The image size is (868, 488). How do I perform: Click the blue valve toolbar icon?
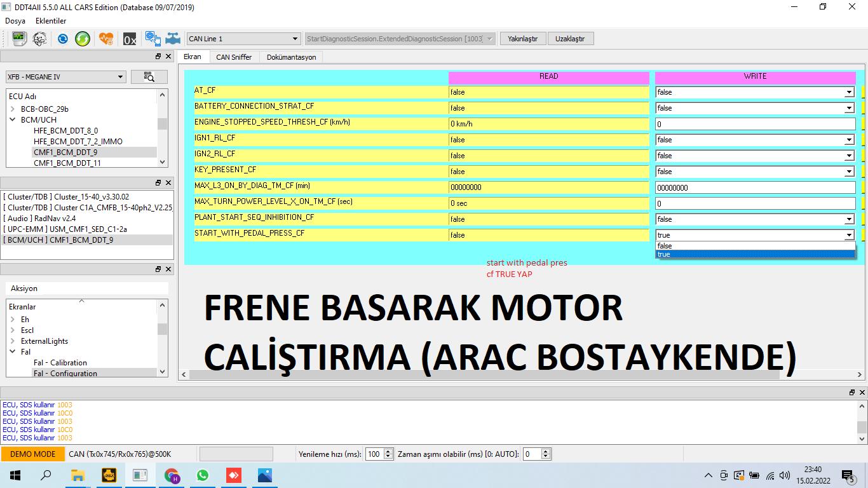click(x=172, y=39)
